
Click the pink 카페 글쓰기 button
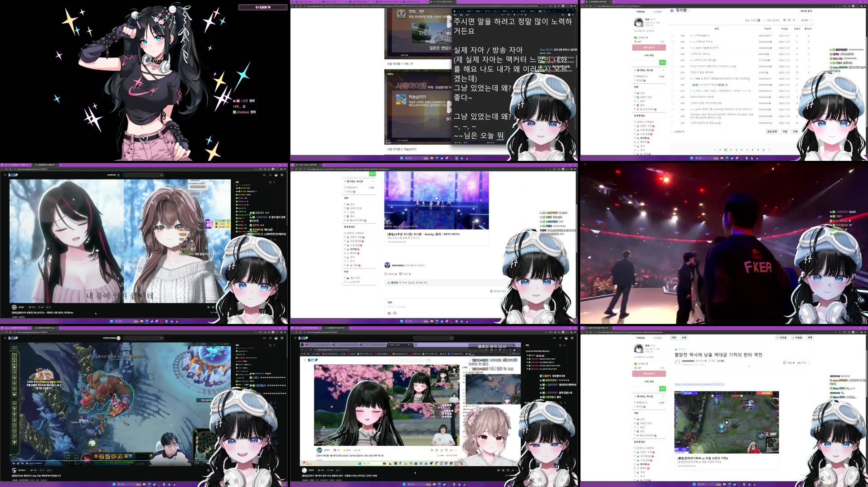(x=649, y=48)
